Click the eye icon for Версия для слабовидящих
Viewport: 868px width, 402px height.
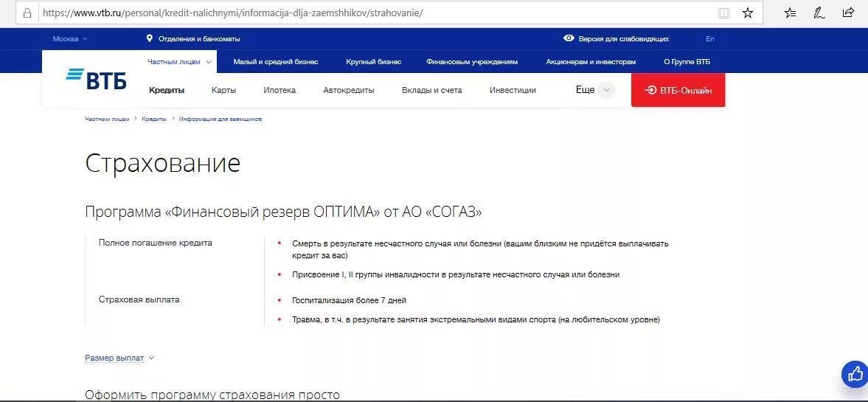pos(569,38)
